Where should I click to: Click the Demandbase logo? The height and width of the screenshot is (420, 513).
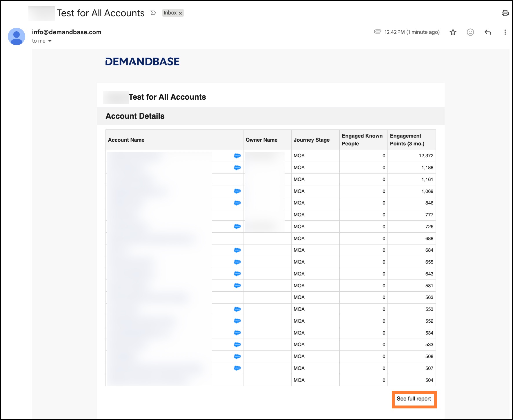[x=142, y=61]
